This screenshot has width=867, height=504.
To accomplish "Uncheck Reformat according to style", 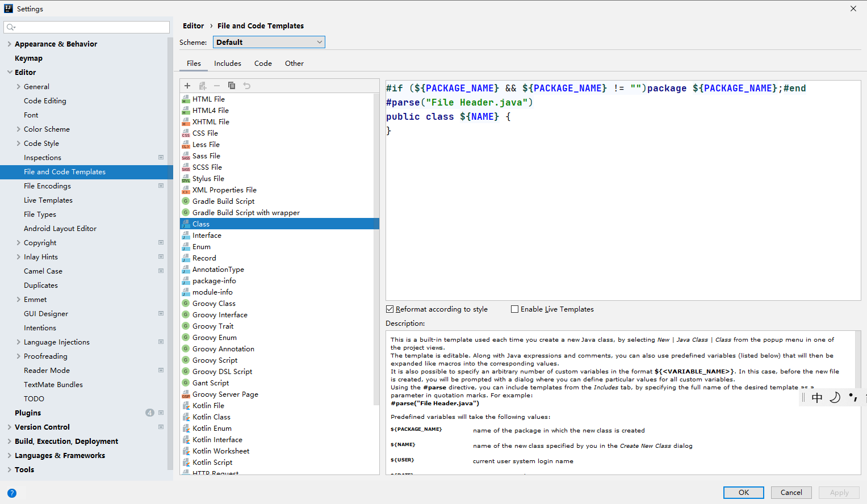I will (389, 309).
